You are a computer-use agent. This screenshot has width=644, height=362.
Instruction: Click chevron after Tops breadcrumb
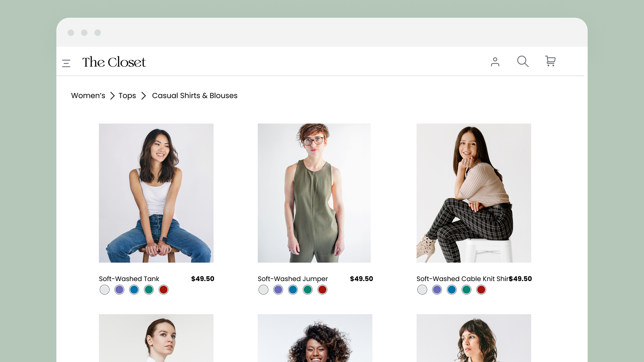click(x=144, y=96)
